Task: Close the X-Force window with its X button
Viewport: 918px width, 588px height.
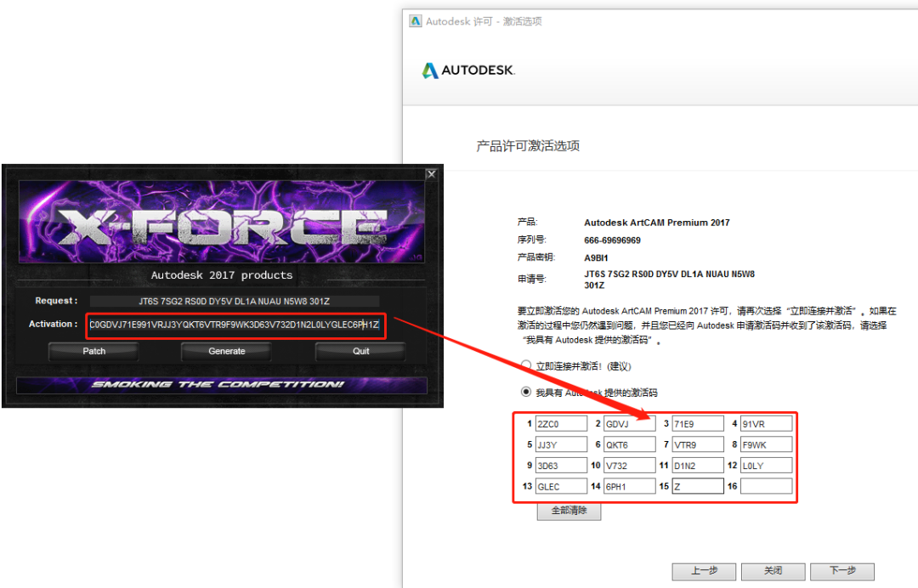Action: [431, 174]
